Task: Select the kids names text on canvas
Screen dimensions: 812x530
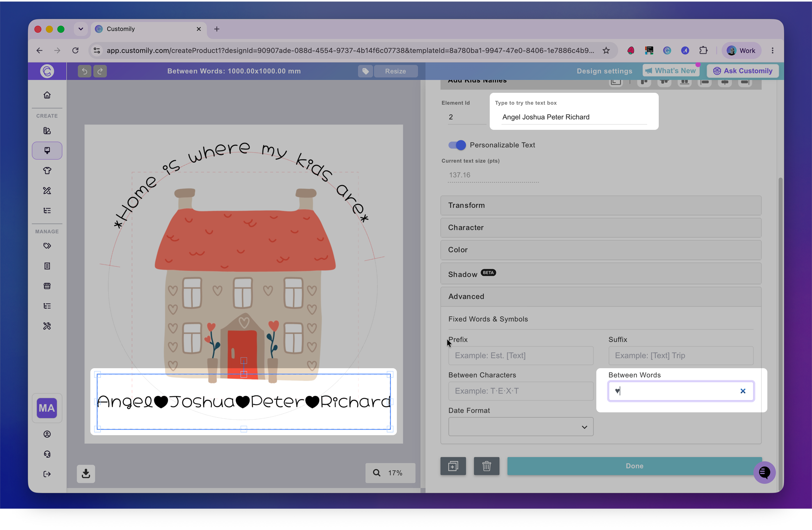Action: (244, 402)
